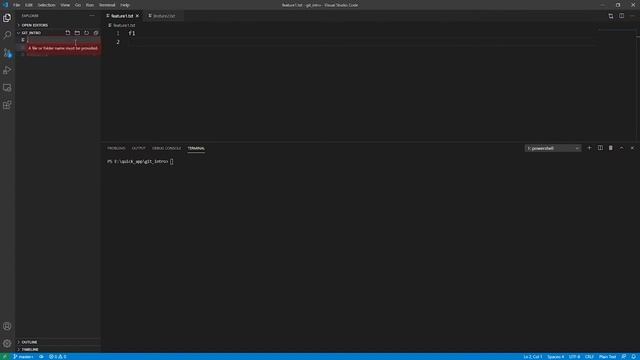Switch to the Problems panel tab
This screenshot has width=640, height=360.
pos(116,148)
